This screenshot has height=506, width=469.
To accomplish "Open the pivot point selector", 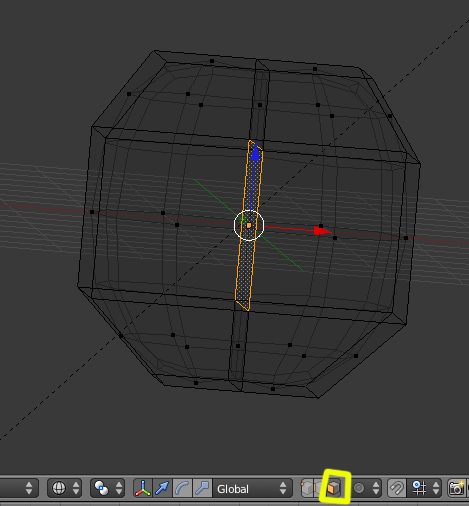I will 107,488.
